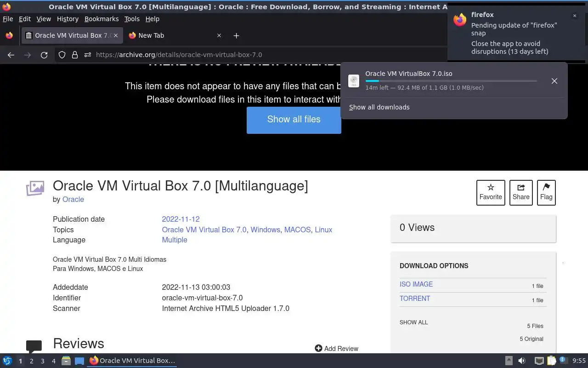Click the 9:55 clock in tray

(579, 361)
